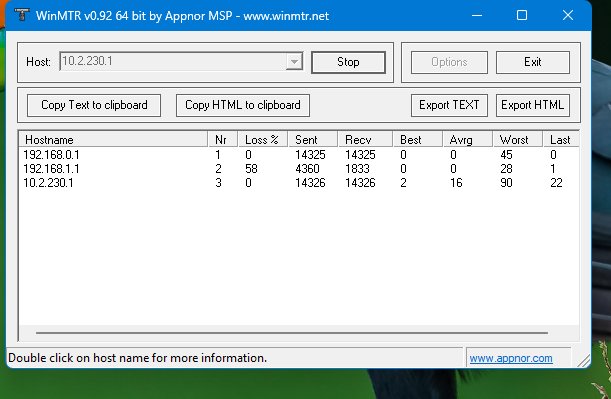Click the Recv value 1833
Viewport: 611px width, 399px height.
[x=357, y=169]
